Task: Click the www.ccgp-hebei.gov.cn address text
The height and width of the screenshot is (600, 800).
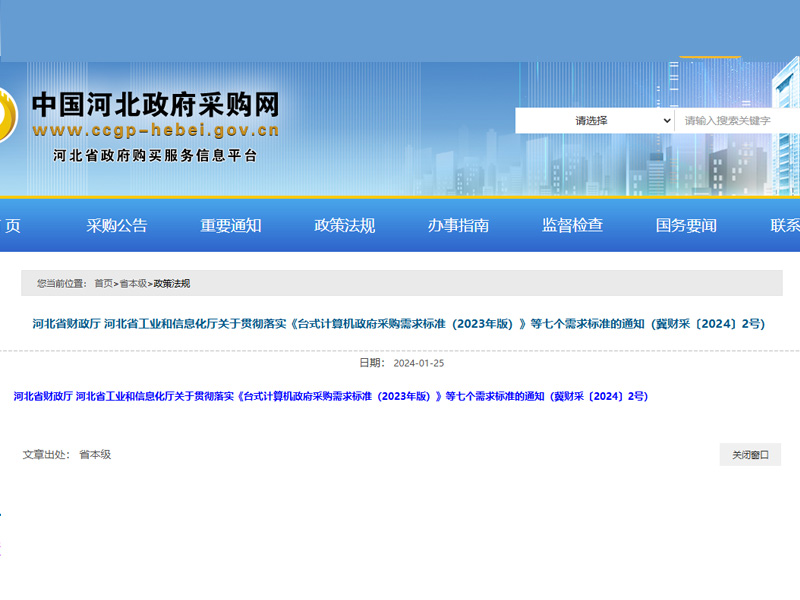Action: point(155,131)
